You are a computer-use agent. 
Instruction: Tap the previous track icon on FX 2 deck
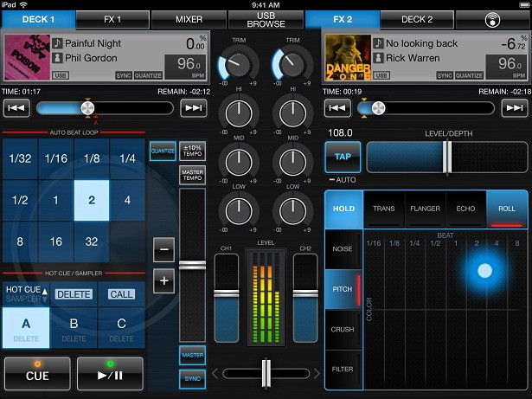[x=337, y=108]
